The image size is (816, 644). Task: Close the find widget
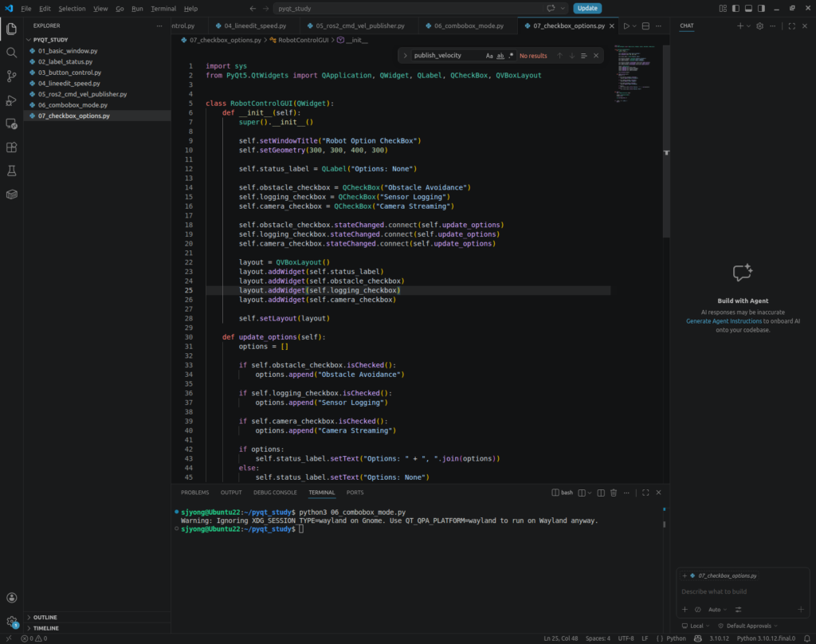click(596, 56)
